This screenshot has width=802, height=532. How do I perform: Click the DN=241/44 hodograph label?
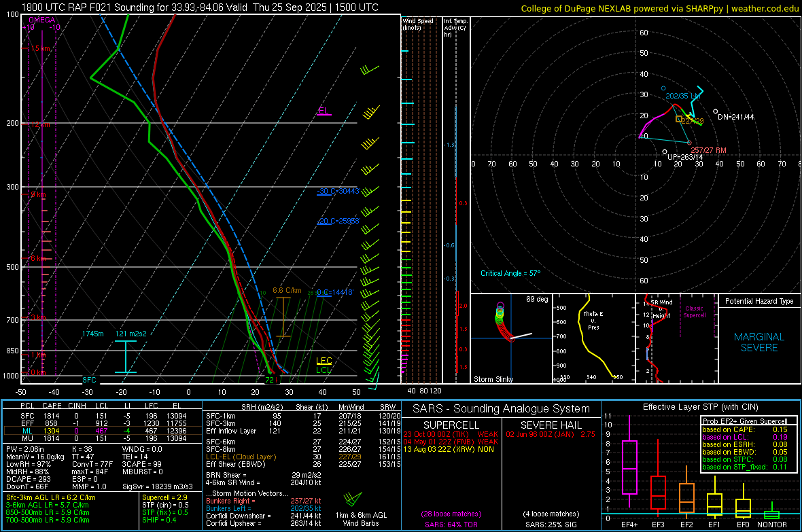click(735, 117)
